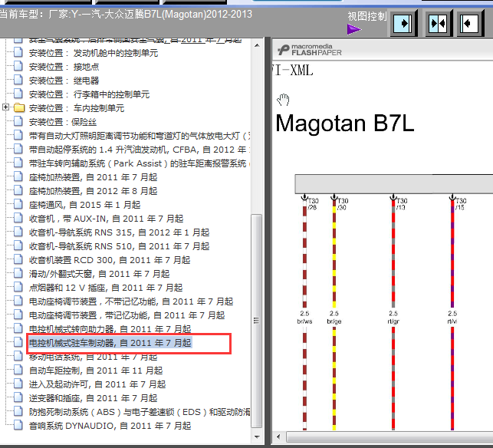The width and height of the screenshot is (493, 448).
Task: Click the Magotan B7L diagram title
Action: (x=345, y=123)
